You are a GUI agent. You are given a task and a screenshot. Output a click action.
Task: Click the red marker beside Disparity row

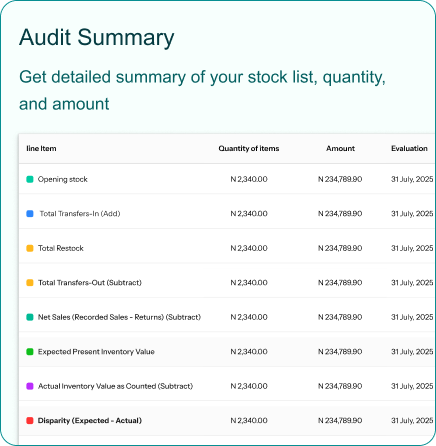(x=30, y=421)
